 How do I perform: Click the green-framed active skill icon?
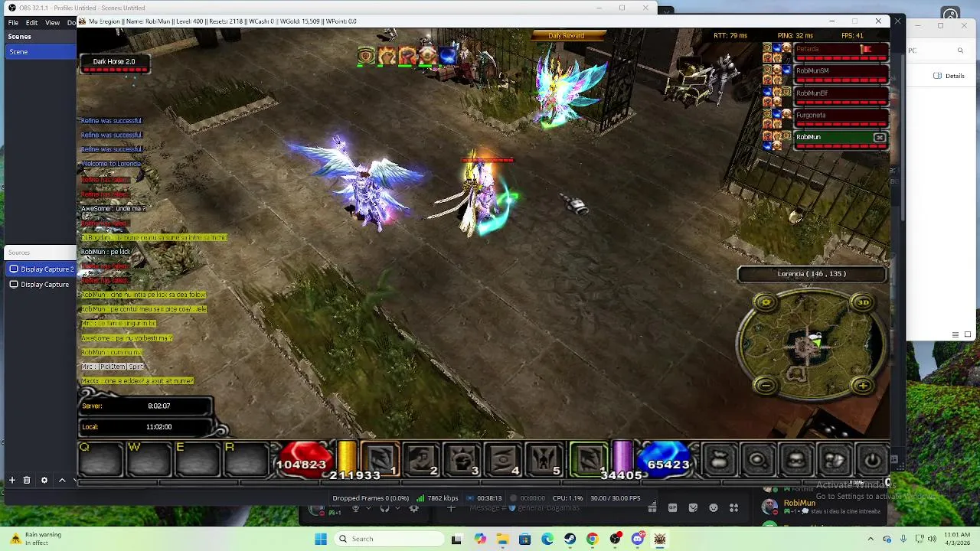(x=590, y=460)
